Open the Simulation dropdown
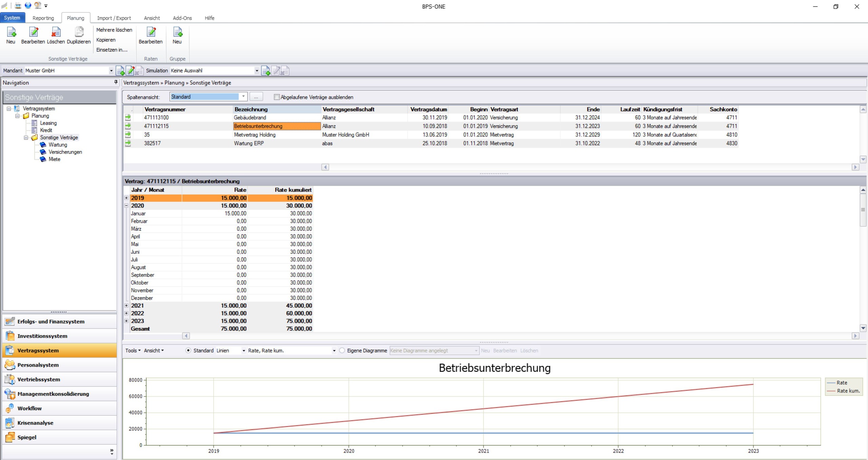Viewport: 868px width, 460px height. 257,71
